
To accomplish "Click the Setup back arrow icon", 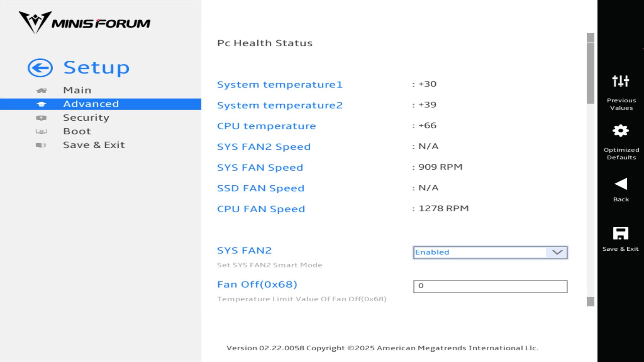I will [x=40, y=68].
